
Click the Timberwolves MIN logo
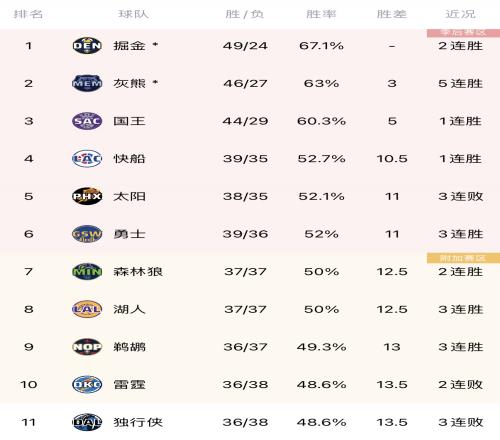(x=87, y=272)
